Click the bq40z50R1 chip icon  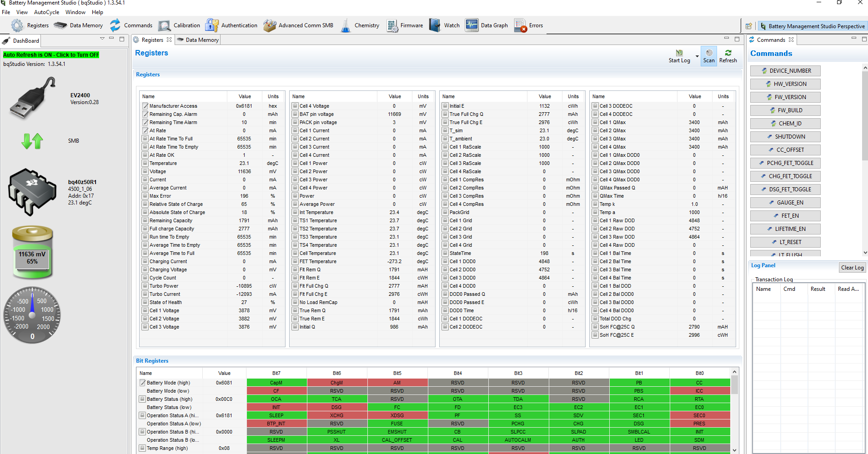(x=32, y=192)
